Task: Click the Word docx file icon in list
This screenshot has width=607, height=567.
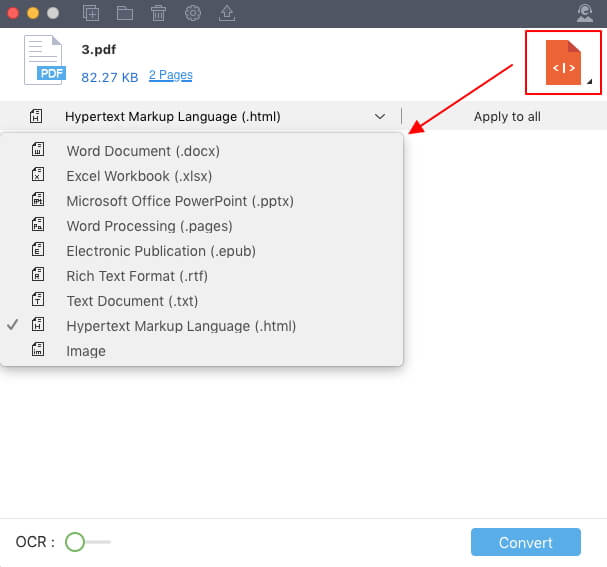Action: pos(38,149)
